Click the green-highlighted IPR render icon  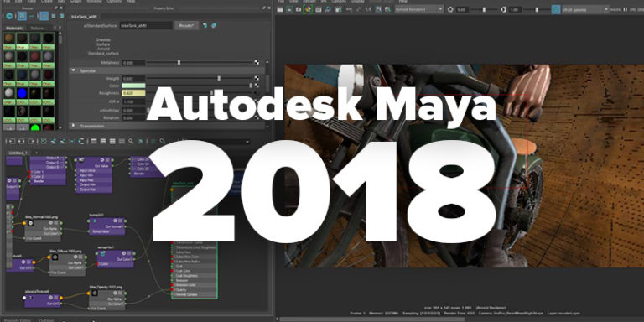pos(308,9)
